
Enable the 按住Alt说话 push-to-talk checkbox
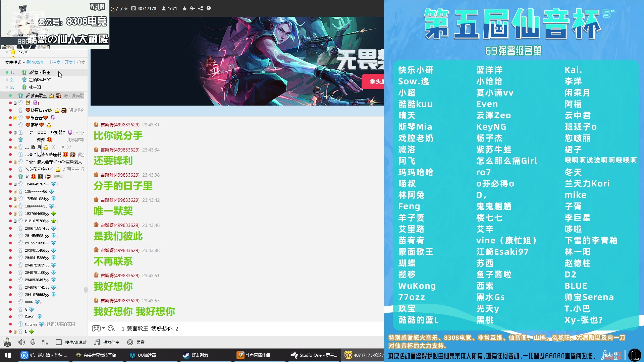click(59, 342)
